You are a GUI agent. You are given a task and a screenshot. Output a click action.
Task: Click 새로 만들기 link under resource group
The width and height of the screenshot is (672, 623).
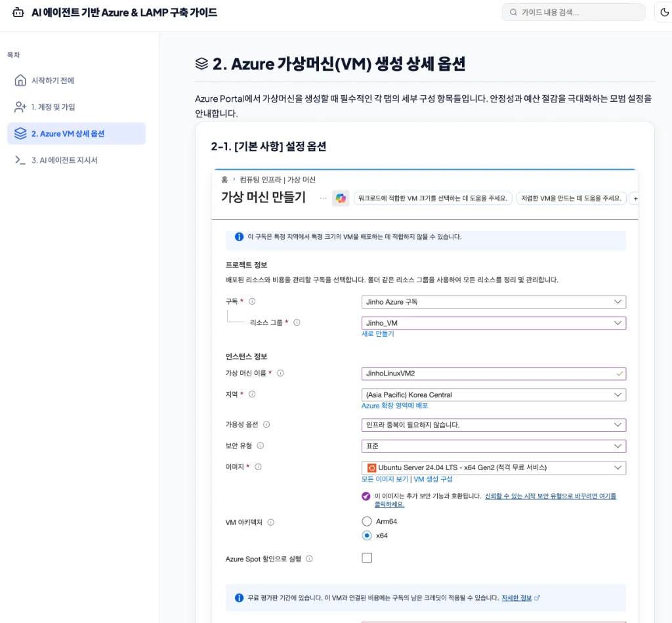click(x=377, y=333)
